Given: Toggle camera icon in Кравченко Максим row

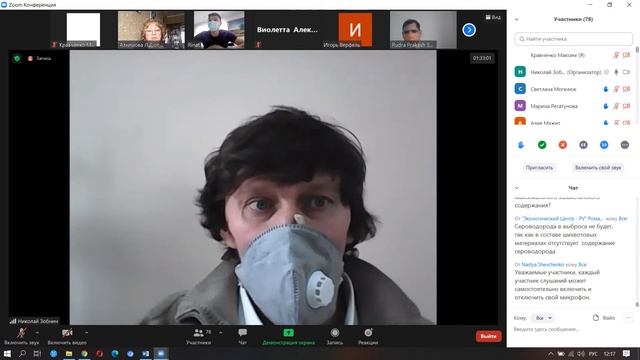Looking at the screenshot, I should [627, 55].
